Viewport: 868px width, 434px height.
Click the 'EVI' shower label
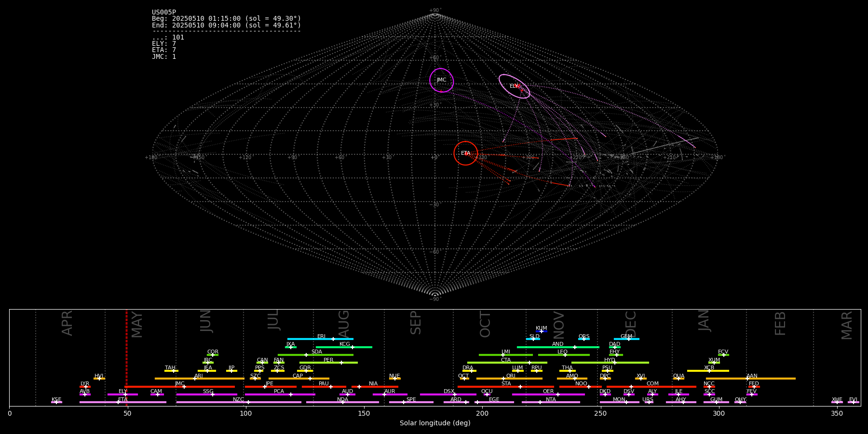pos(853,399)
